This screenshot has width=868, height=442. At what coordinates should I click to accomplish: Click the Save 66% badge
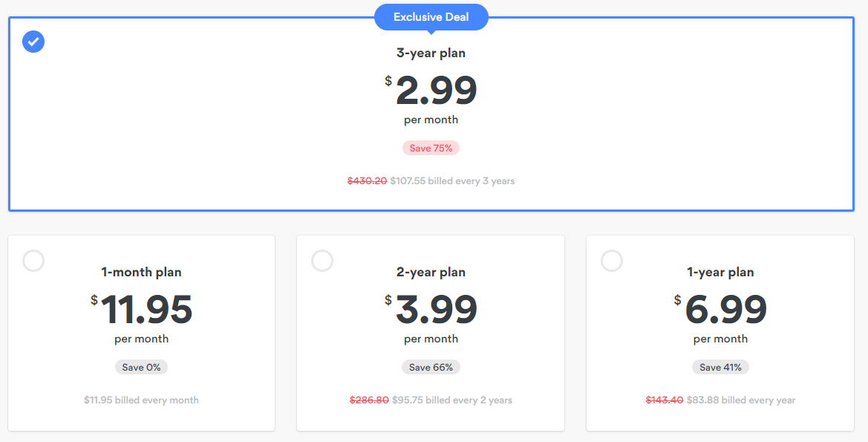coord(431,367)
